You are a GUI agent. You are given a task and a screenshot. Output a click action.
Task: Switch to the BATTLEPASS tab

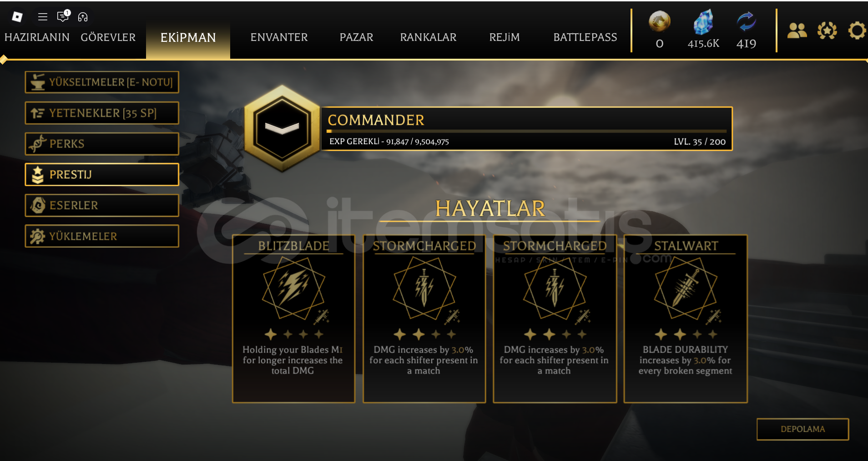pyautogui.click(x=585, y=37)
